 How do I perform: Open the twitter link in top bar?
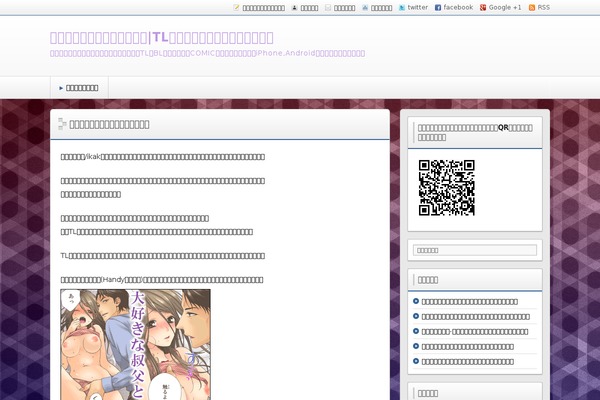417,7
